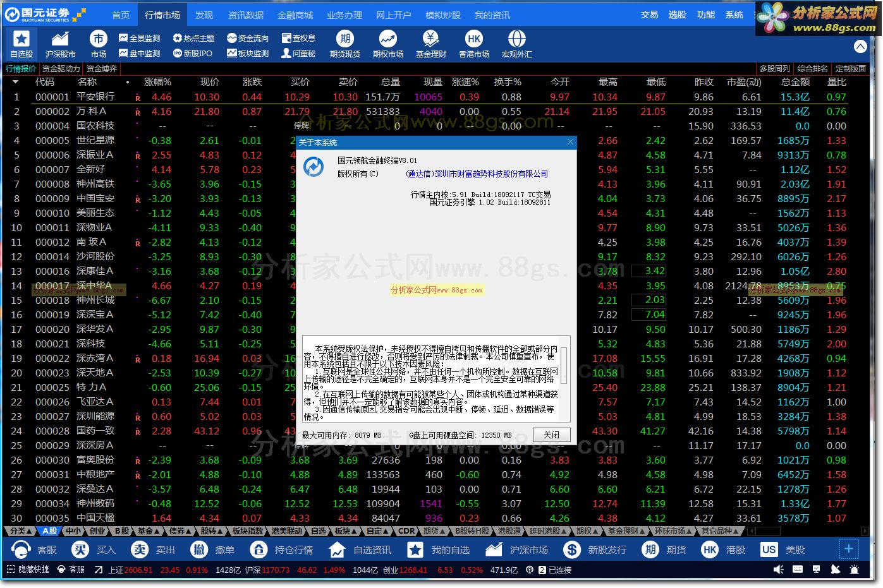Select the 资金驱动力 sub-tab
The image size is (883, 588).
click(61, 68)
